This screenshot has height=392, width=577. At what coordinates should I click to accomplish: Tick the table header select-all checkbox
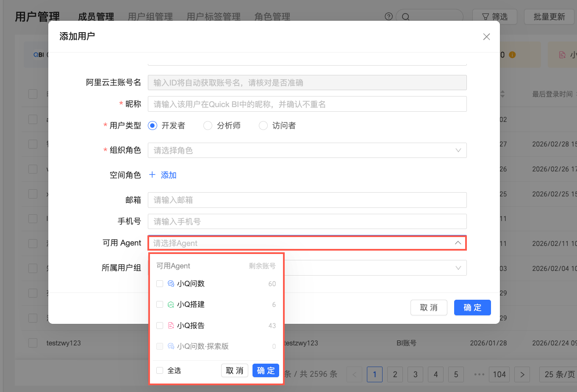(33, 94)
